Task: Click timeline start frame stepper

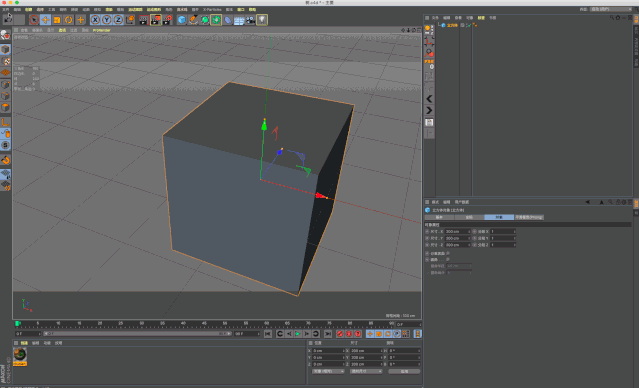Action: pos(40,334)
